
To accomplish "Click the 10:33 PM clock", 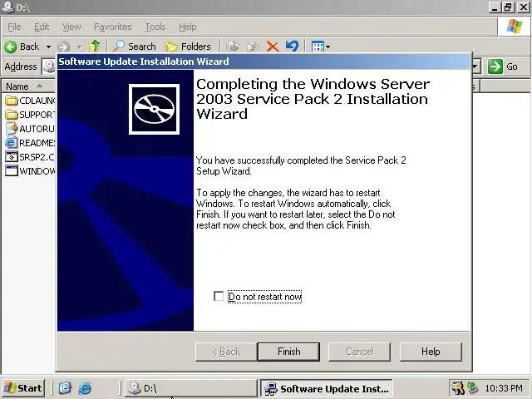I will 504,388.
